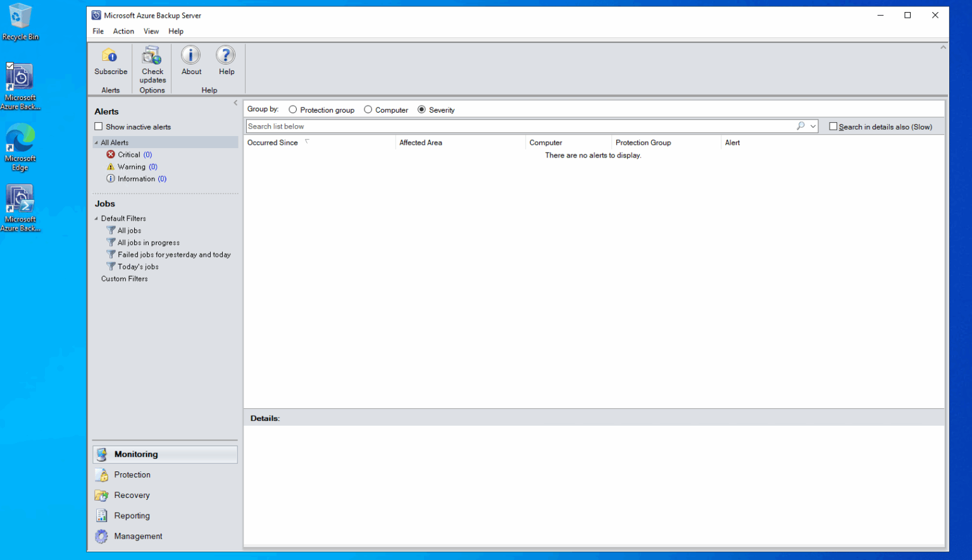
Task: Click the Search list below field
Action: point(519,127)
